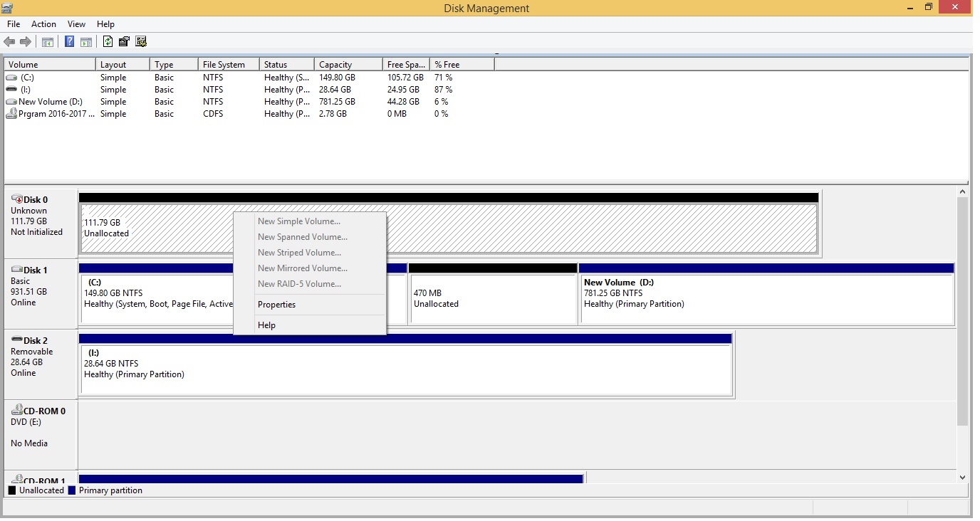Click the Settings wizard toolbar icon
980x521 pixels.
(141, 42)
